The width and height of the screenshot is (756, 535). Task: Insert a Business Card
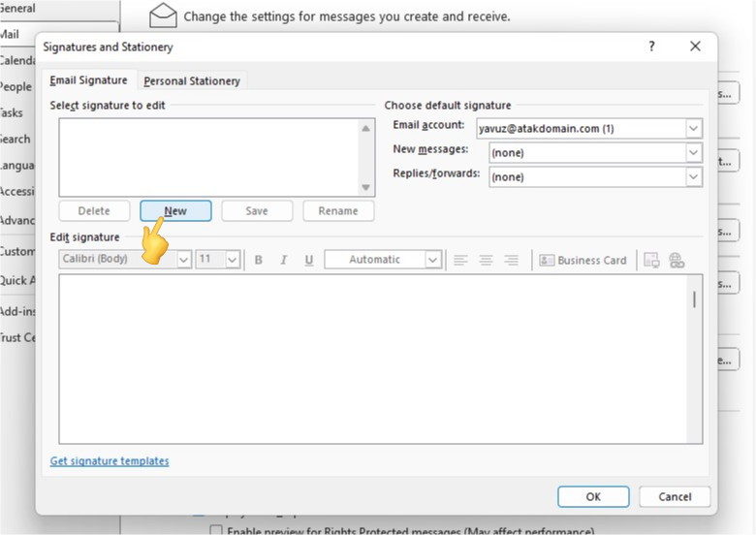coord(583,261)
